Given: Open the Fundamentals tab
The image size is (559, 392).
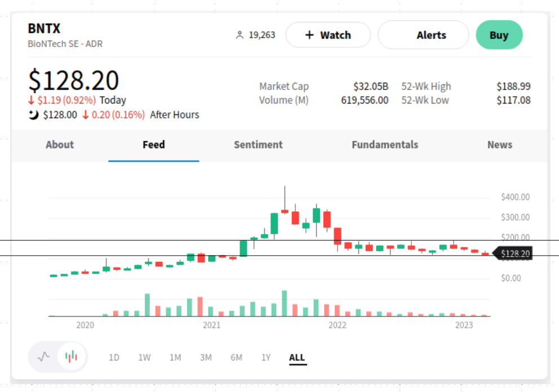Looking at the screenshot, I should coord(385,145).
